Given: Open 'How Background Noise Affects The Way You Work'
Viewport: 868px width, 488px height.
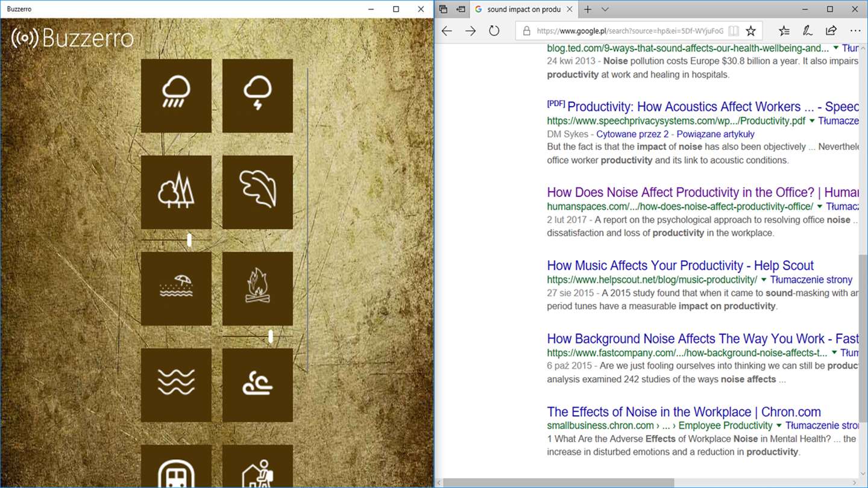Looking at the screenshot, I should (x=703, y=339).
